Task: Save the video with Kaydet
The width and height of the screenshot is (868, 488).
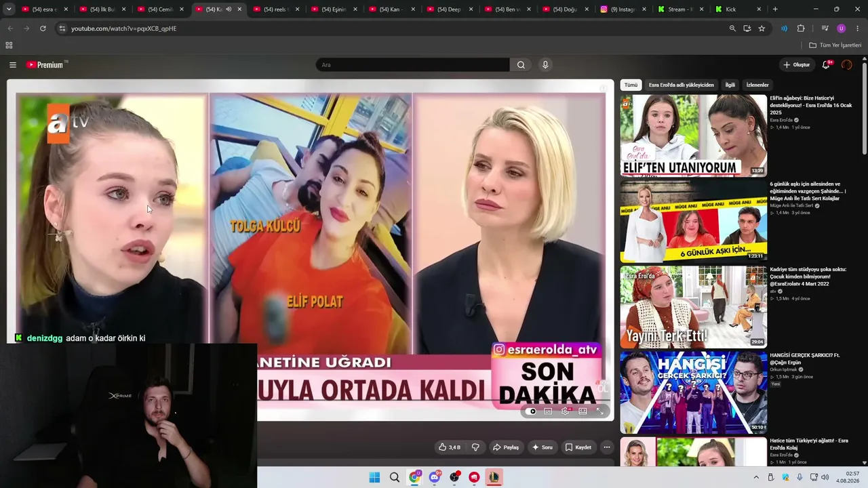Action: [578, 447]
